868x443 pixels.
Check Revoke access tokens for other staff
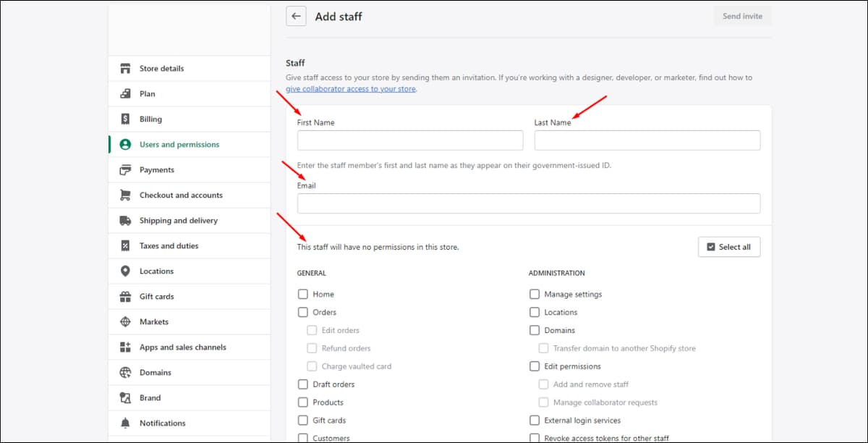coord(535,438)
